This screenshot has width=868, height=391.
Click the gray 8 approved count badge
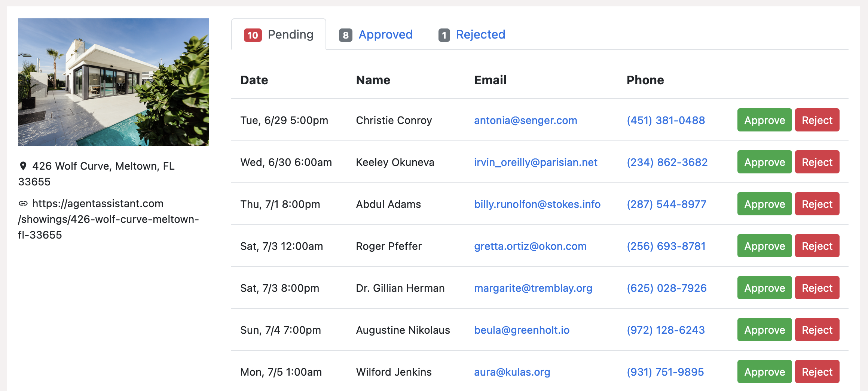[345, 35]
